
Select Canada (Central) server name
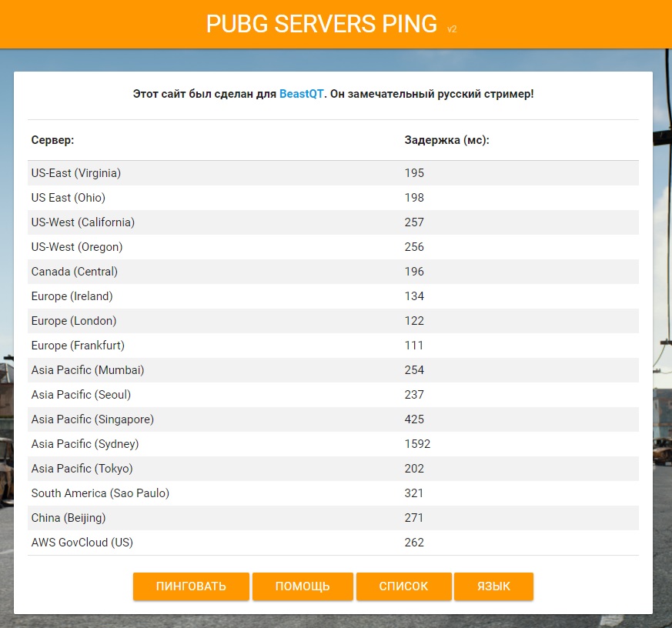click(74, 272)
